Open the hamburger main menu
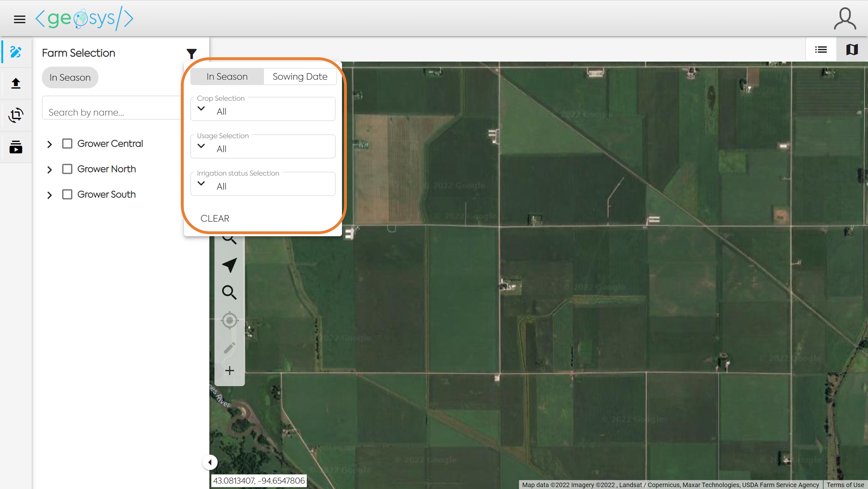The height and width of the screenshot is (489, 868). coord(20,19)
